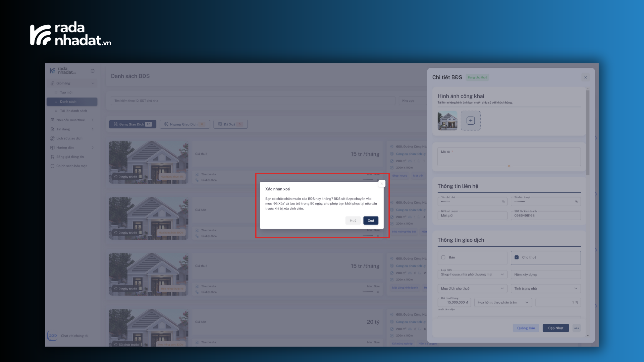Switch to Đang Giao Dịch tab
Screen dimensions: 644x362
click(132, 124)
